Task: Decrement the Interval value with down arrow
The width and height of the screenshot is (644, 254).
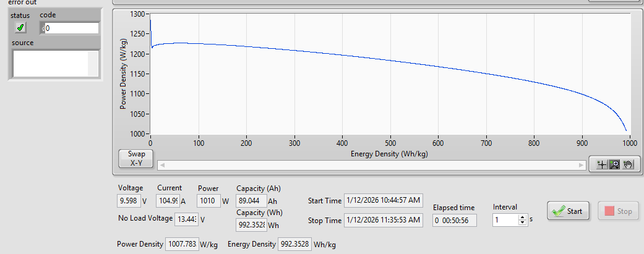Action: (523, 222)
